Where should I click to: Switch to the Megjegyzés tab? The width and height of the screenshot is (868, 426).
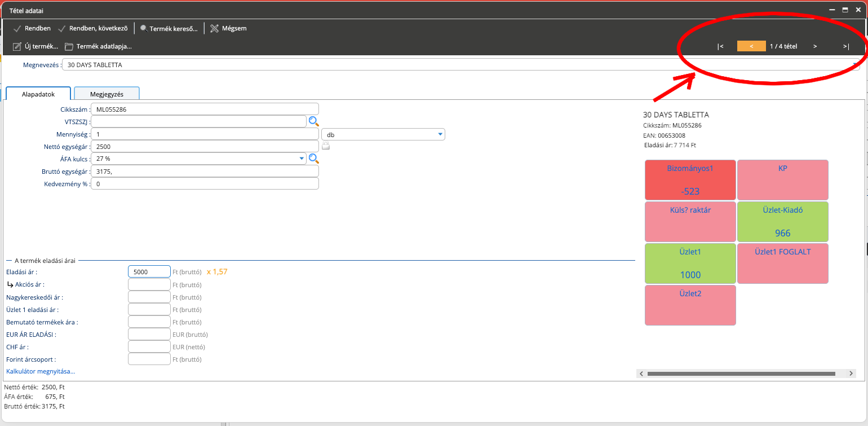[107, 94]
